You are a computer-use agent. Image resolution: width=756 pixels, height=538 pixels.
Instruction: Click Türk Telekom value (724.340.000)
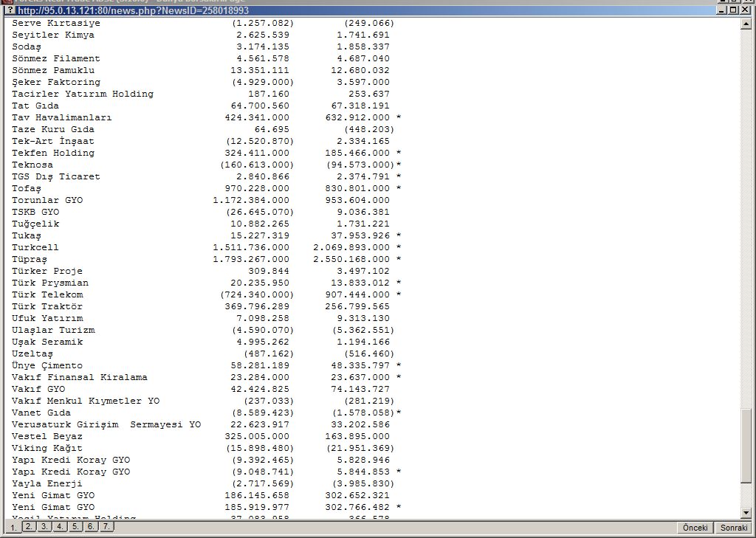tap(257, 294)
